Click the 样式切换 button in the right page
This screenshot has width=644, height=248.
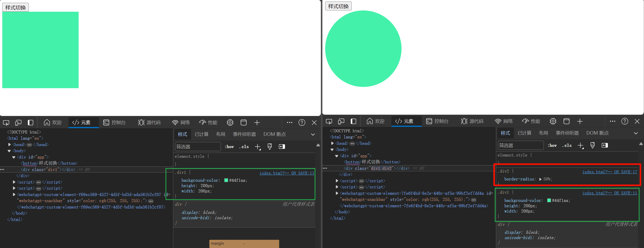[338, 6]
